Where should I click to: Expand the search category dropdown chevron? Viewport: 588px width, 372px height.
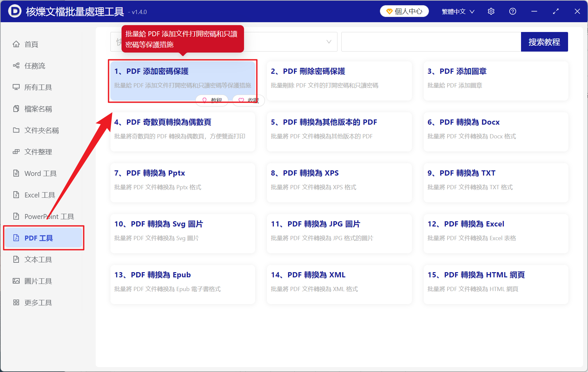coord(329,42)
